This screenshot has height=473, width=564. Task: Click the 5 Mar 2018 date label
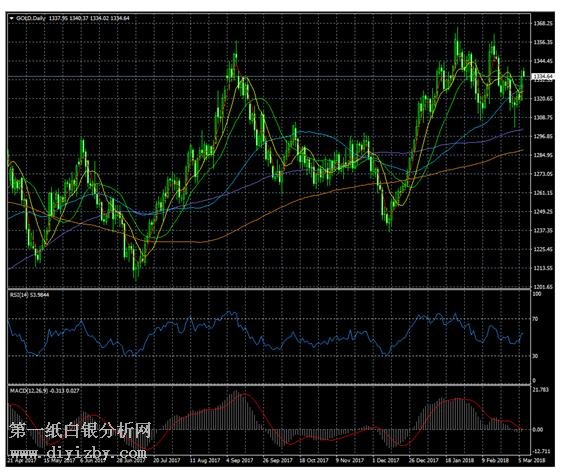point(532,460)
